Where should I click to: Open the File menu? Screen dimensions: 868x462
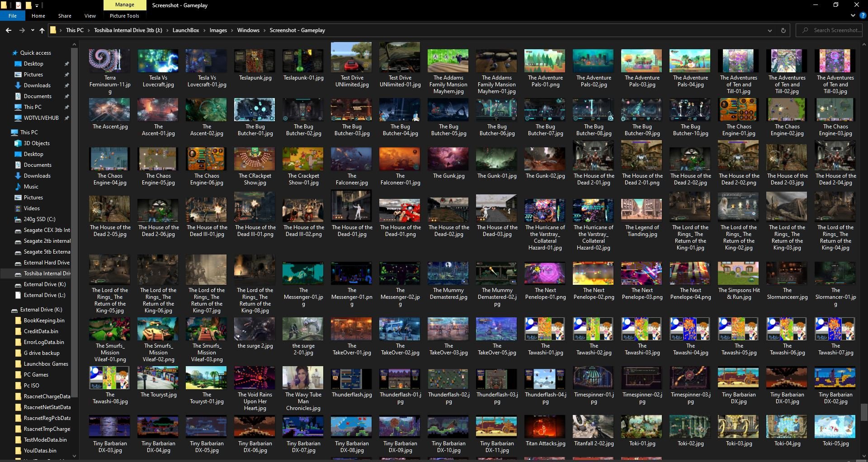pyautogui.click(x=13, y=16)
